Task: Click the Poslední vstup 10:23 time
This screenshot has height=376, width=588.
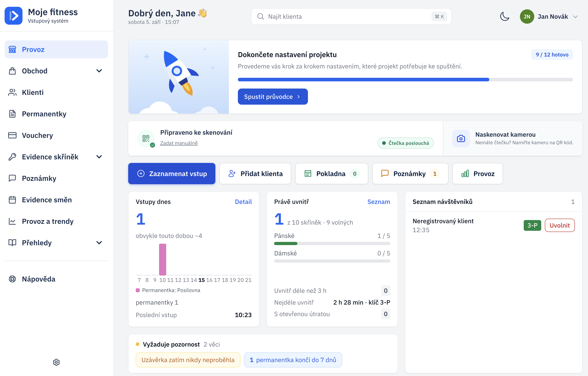Action: (x=243, y=315)
